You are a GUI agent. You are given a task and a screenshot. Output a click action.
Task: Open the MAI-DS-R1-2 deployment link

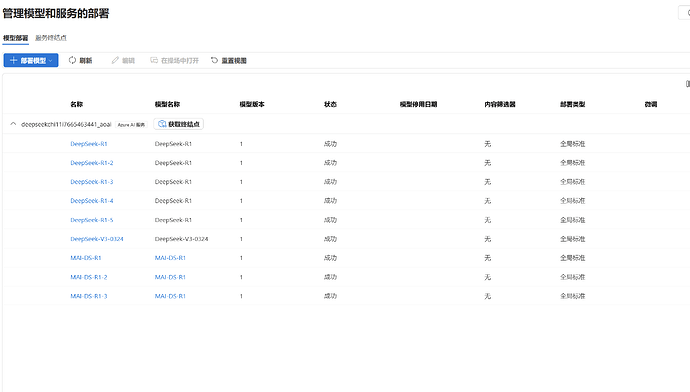coord(89,277)
